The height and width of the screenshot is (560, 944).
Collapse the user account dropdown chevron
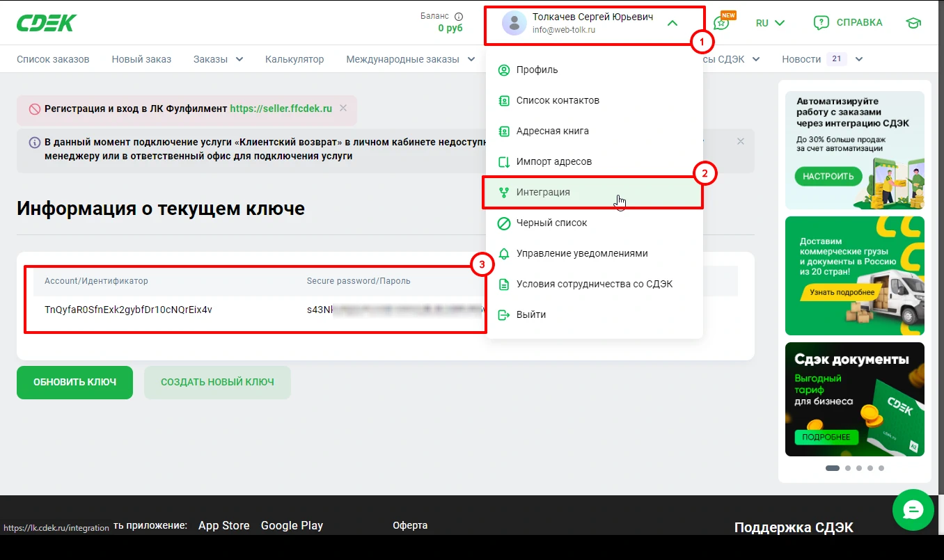pyautogui.click(x=672, y=23)
